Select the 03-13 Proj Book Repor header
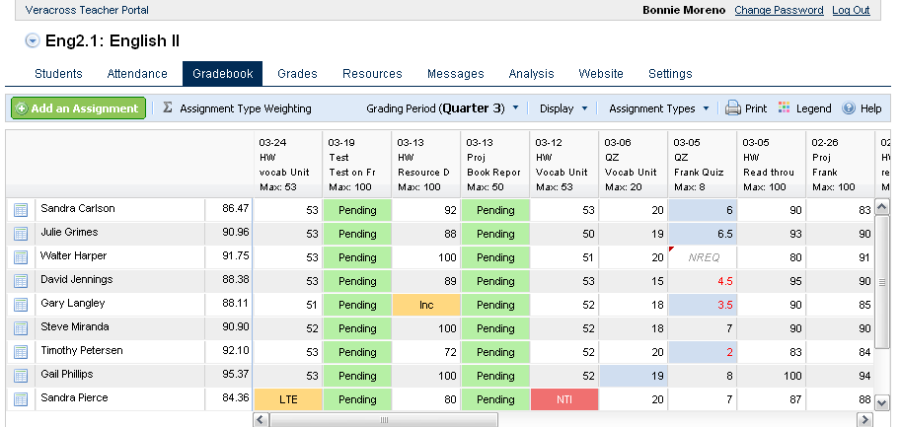Viewport: 900px width, 427px height. pos(495,164)
